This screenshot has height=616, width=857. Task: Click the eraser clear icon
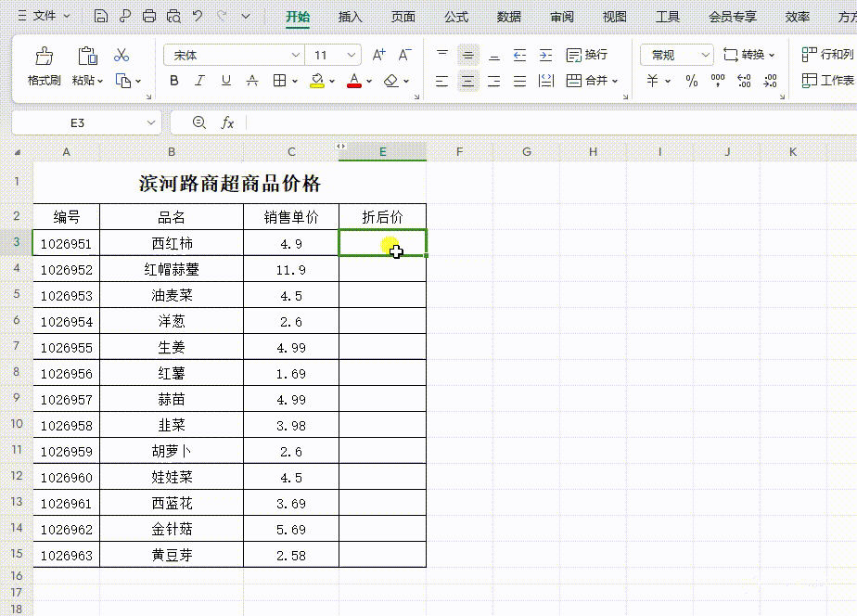(x=390, y=81)
